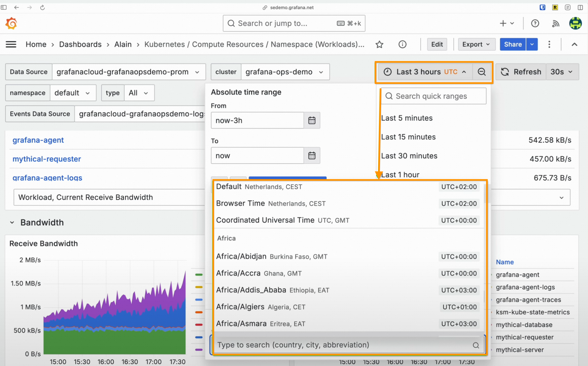Click the zoom out time range icon
This screenshot has height=366, width=588.
click(x=482, y=72)
